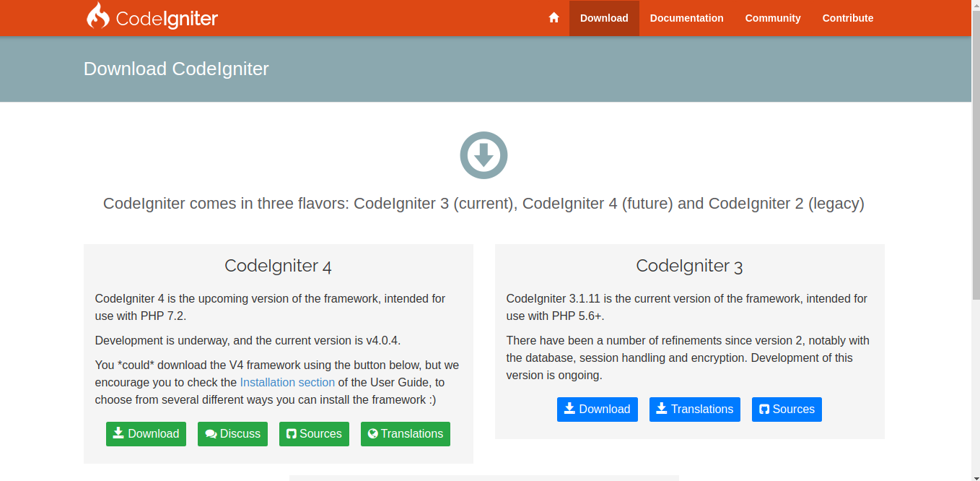The image size is (980, 481).
Task: Click the CodeIgniter flame logo
Action: (x=98, y=16)
